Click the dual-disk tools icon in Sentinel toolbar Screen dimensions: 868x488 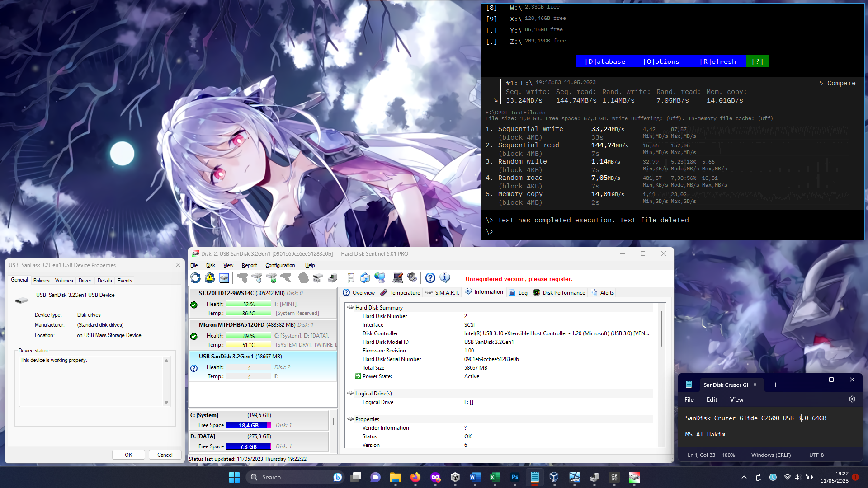point(318,278)
